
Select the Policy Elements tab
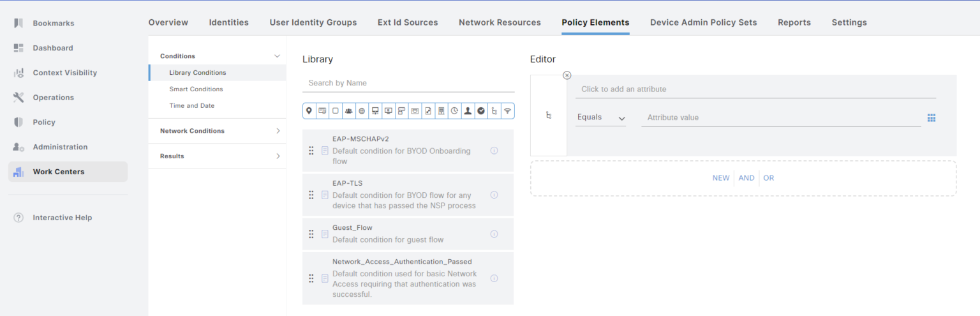pos(595,22)
